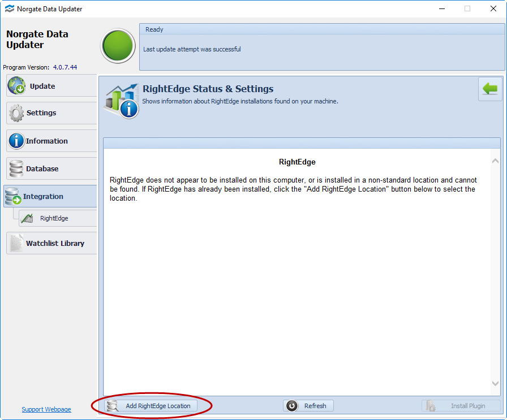Click the Watchlist Library document icon
Viewport: 507px width, 420px height.
coord(16,243)
